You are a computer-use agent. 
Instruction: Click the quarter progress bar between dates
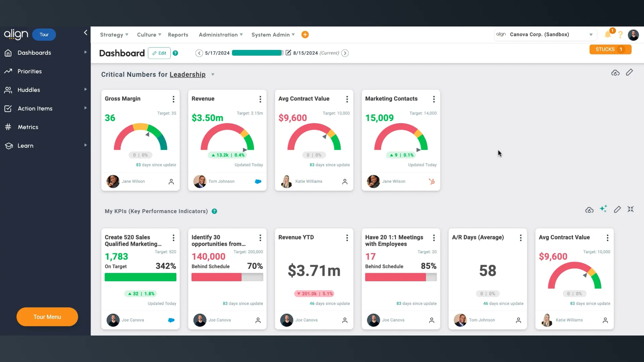tap(257, 53)
